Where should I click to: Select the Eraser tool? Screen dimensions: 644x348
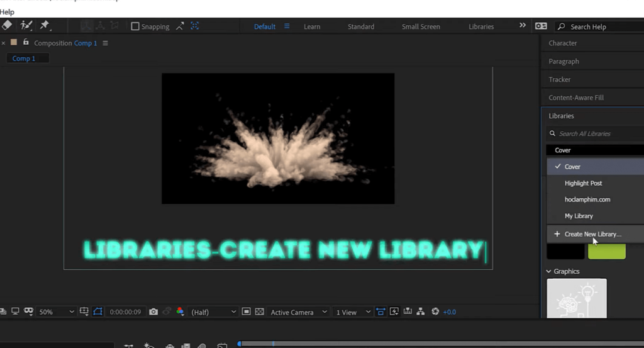tap(7, 25)
